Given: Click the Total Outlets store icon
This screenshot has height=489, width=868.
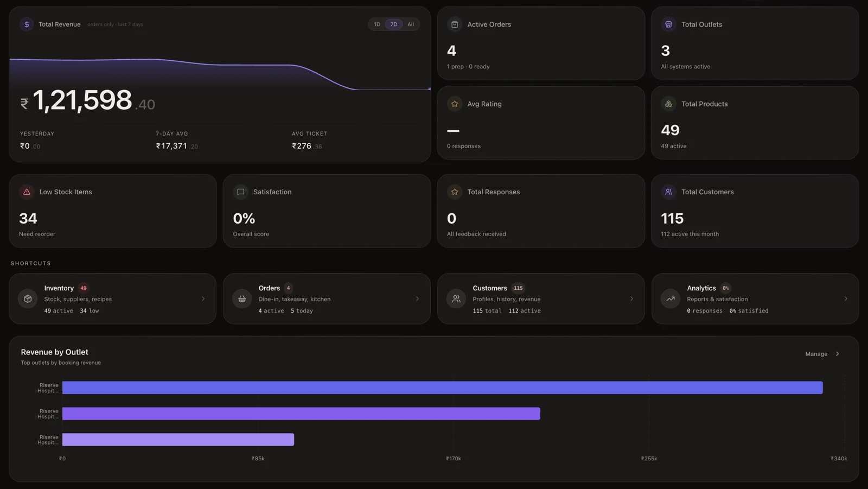Looking at the screenshot, I should [668, 24].
